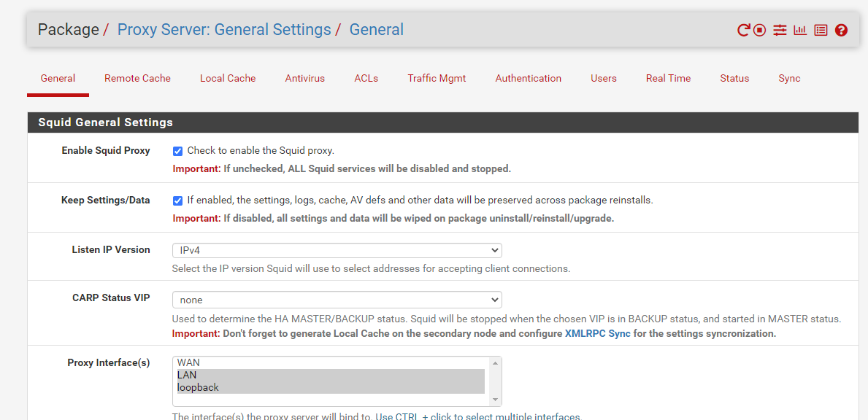Go to the Sync tab
The image size is (868, 420).
click(789, 79)
